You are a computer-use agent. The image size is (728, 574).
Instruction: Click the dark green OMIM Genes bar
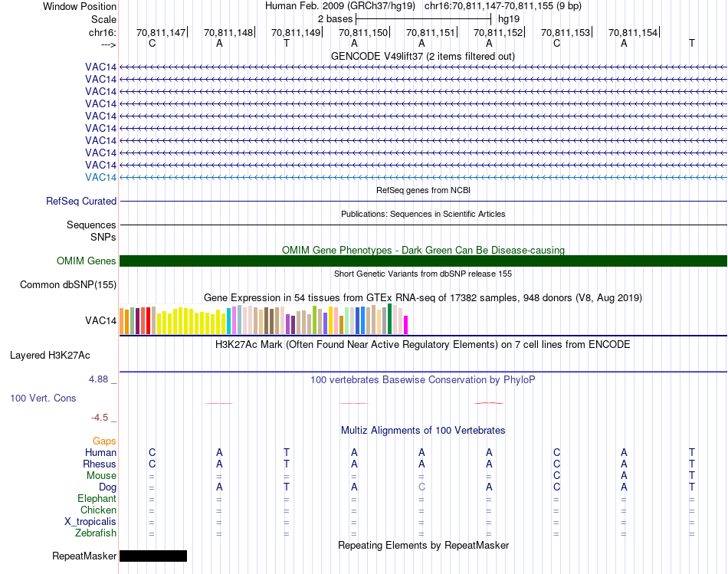click(x=423, y=261)
